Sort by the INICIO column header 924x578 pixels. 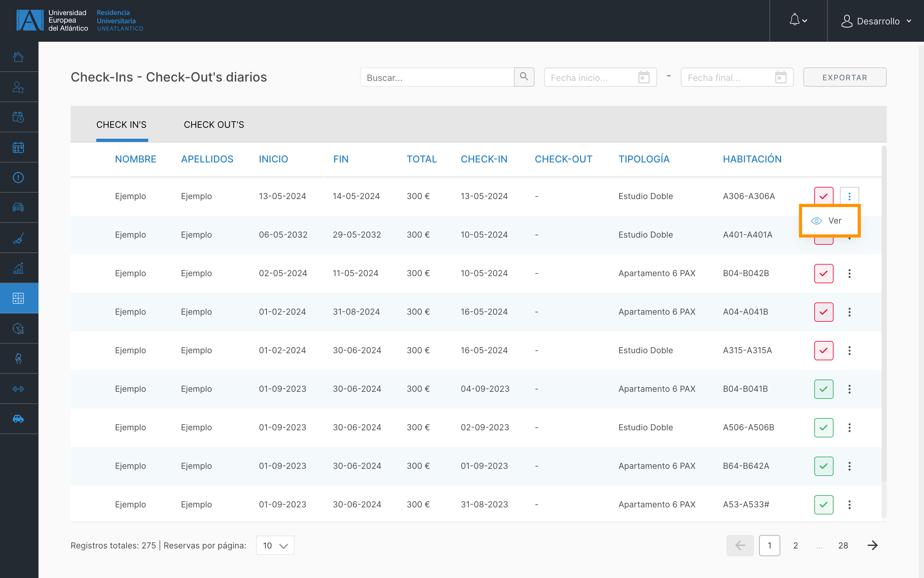(x=273, y=159)
